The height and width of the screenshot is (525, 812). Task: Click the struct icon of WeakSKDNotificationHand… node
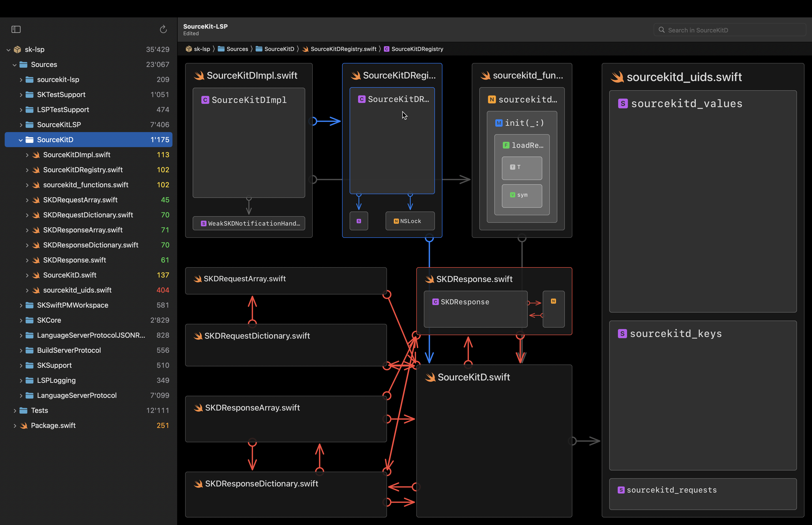203,224
